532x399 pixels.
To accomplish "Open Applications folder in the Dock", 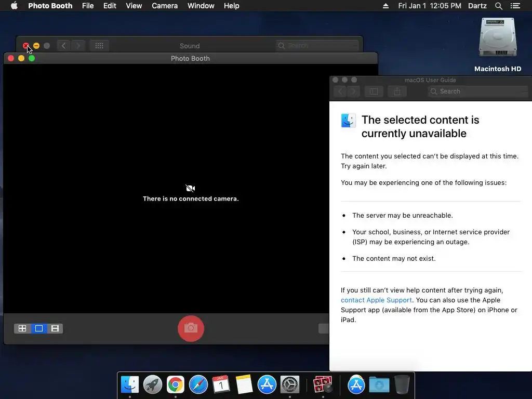I will pyautogui.click(x=356, y=385).
